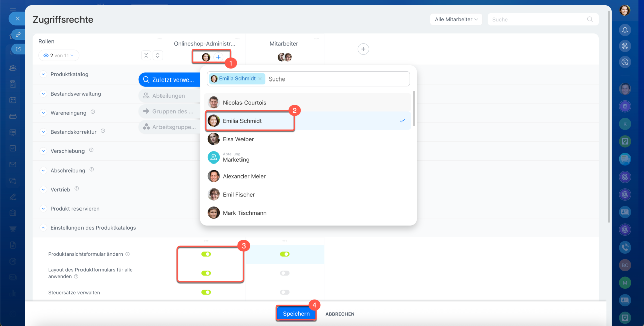Screen dimensions: 644x326
Task: Open the help hint next to Verschiebung
Action: coord(91,150)
